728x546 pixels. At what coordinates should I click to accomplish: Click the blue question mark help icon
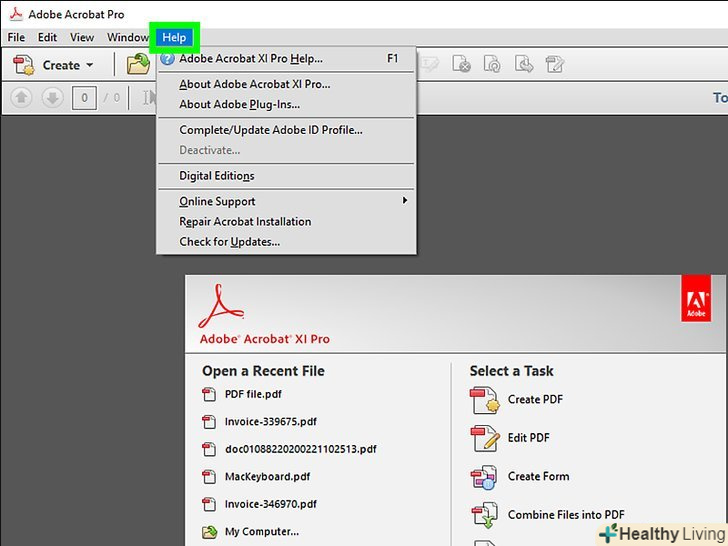click(167, 58)
